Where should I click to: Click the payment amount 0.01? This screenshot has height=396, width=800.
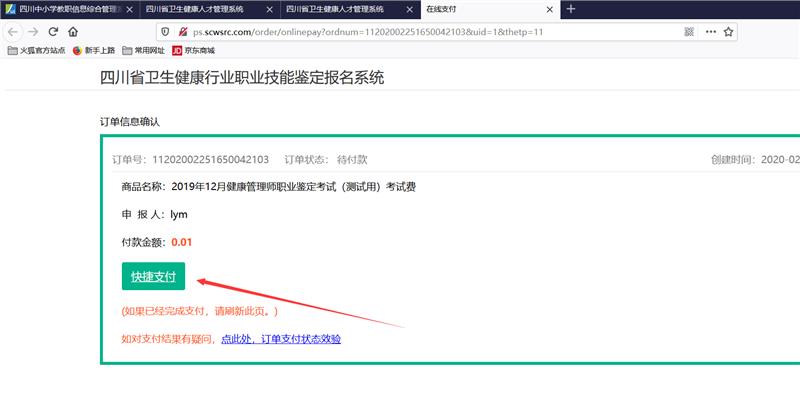182,242
